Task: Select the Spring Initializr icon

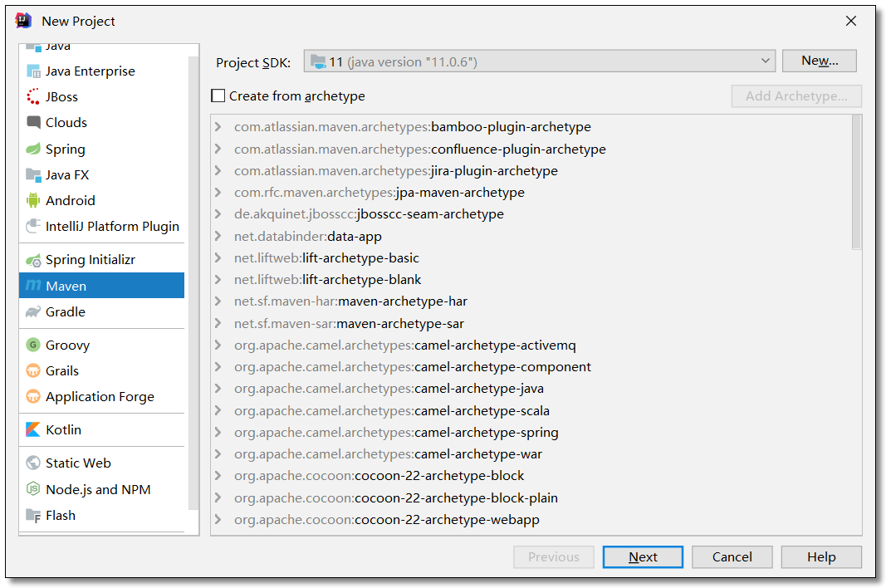Action: click(33, 260)
